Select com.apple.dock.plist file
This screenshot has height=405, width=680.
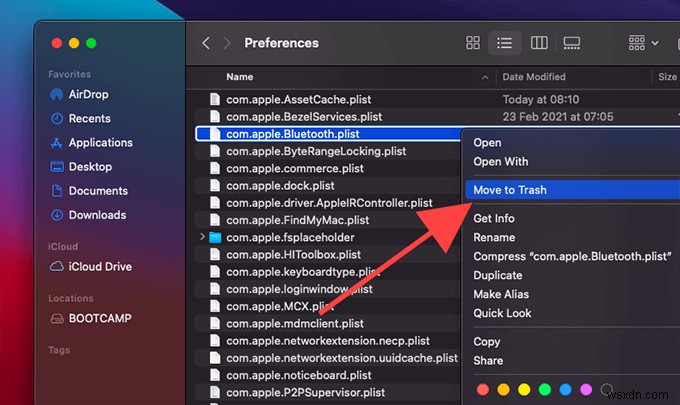click(280, 186)
